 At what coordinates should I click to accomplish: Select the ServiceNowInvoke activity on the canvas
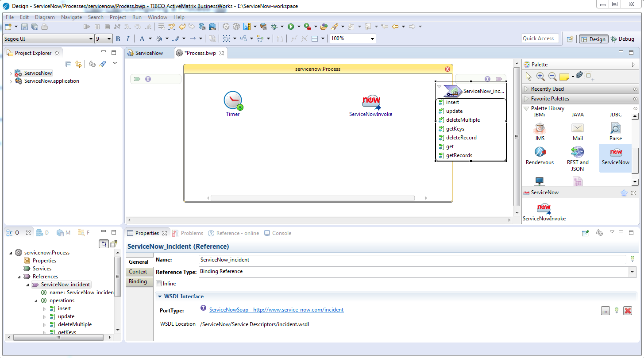[x=371, y=106]
